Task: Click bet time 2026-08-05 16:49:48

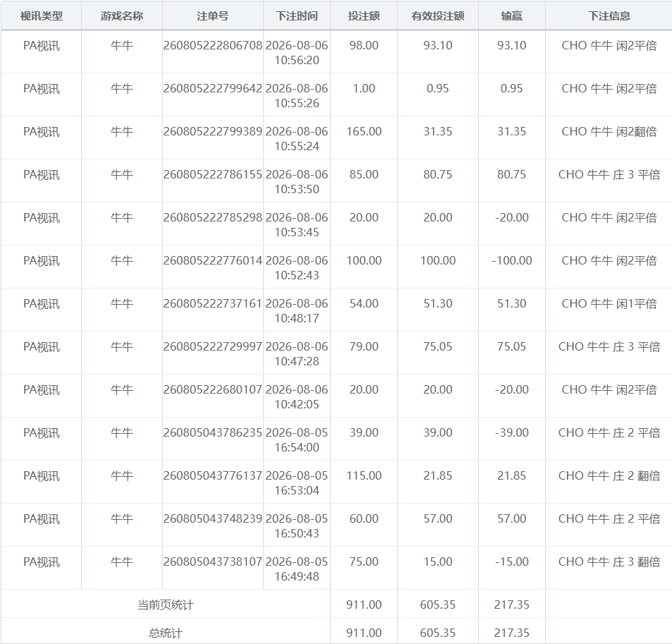Action: click(x=297, y=569)
